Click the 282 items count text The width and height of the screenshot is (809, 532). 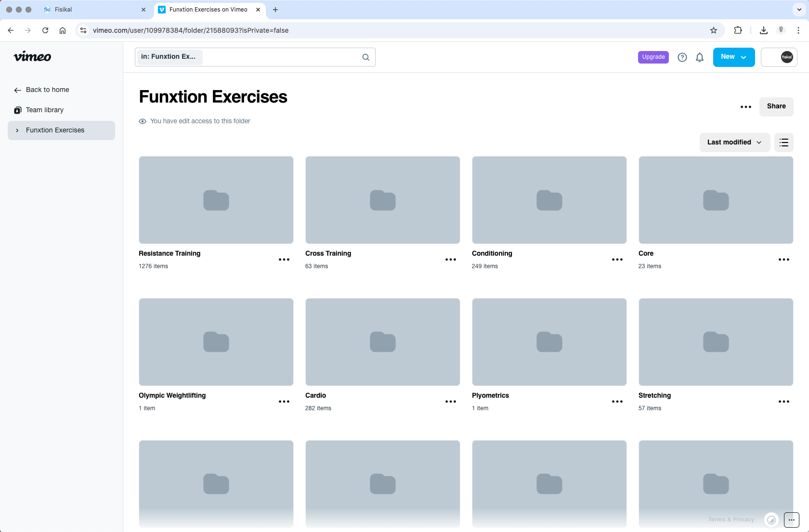318,409
